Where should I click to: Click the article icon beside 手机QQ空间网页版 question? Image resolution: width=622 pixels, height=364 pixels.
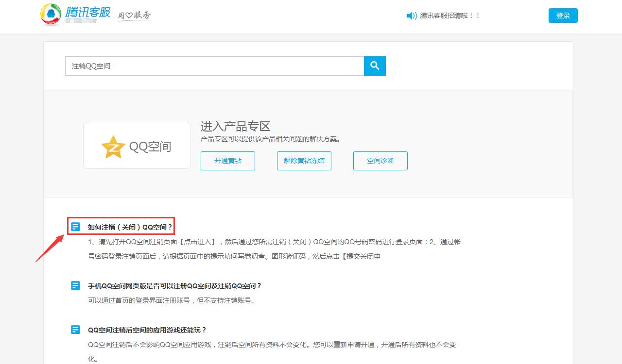tap(75, 286)
